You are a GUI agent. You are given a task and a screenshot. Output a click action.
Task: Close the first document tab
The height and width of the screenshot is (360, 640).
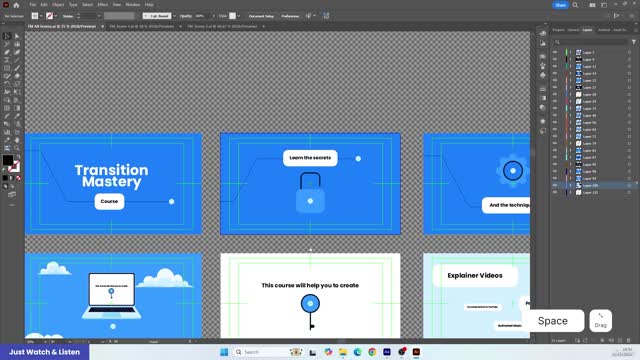(102, 26)
